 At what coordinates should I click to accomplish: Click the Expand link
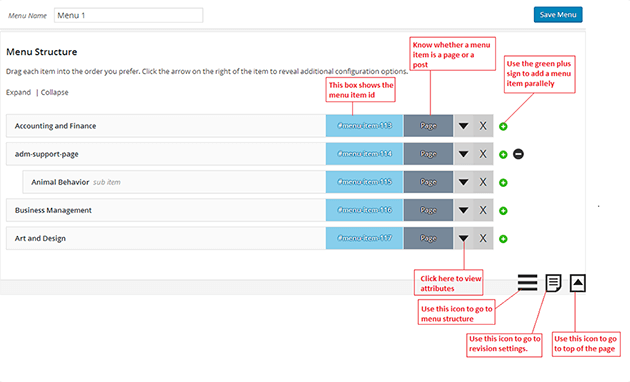click(x=18, y=92)
